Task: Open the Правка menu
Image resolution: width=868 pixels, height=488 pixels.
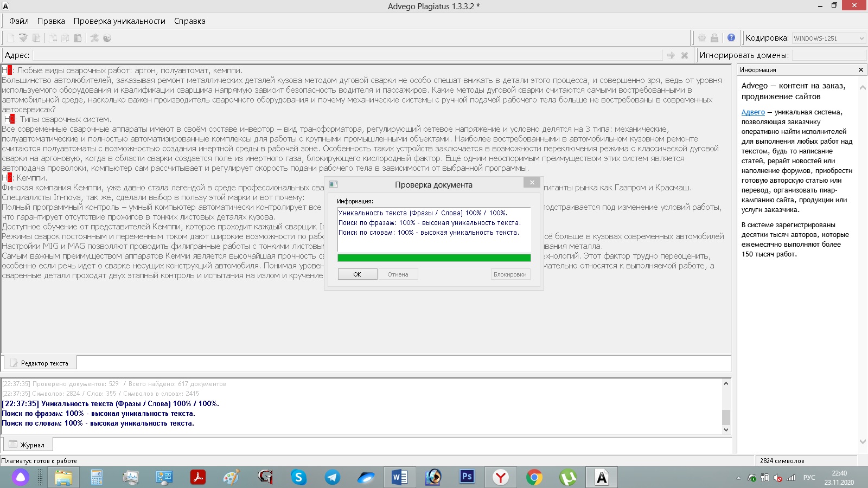Action: coord(51,21)
